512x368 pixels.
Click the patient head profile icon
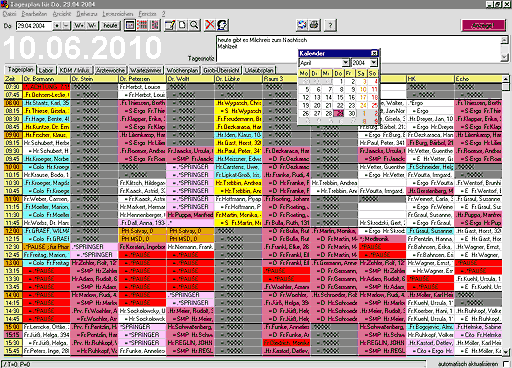[222, 25]
